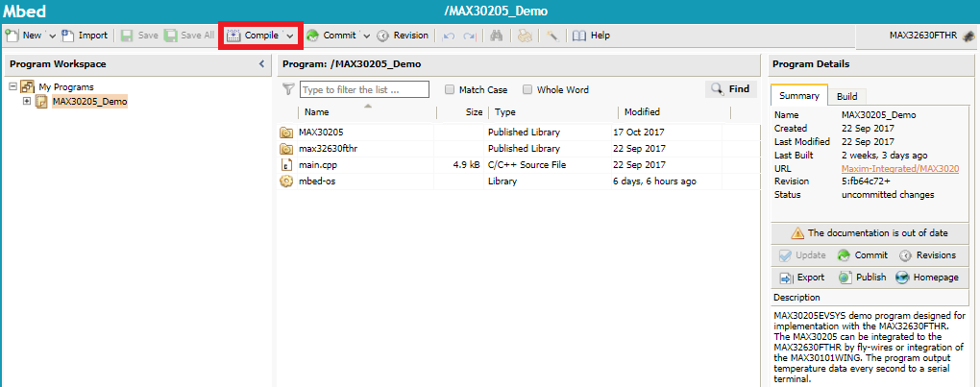Open the Commit dropdown arrow
This screenshot has height=387, width=980.
click(x=366, y=36)
